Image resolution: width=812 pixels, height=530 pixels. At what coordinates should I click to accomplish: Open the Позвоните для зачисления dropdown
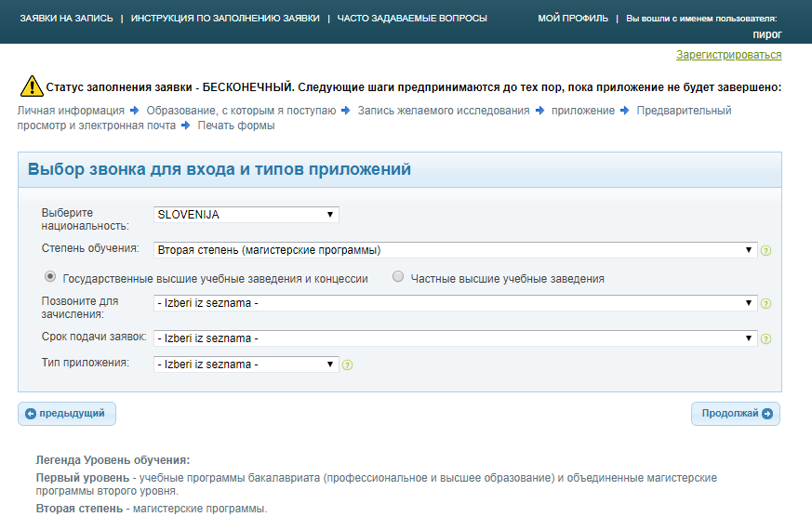455,303
